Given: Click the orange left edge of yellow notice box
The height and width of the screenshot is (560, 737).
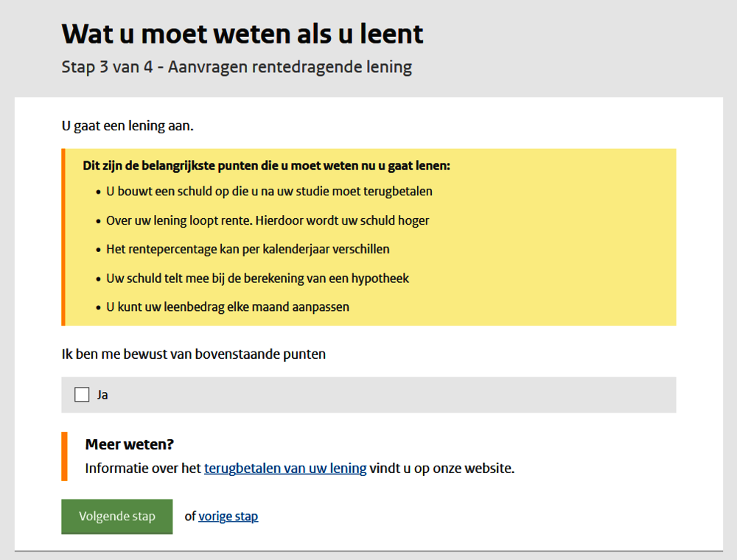Looking at the screenshot, I should click(x=63, y=237).
